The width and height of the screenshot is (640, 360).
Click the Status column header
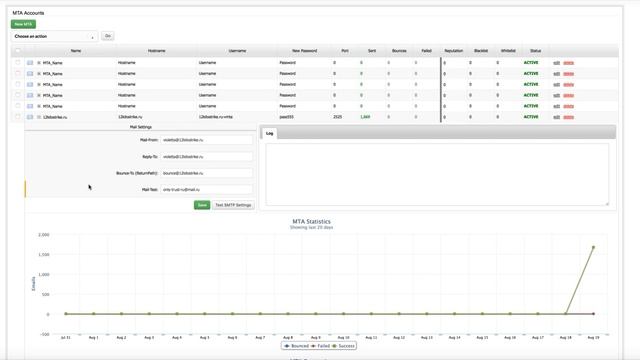point(536,51)
